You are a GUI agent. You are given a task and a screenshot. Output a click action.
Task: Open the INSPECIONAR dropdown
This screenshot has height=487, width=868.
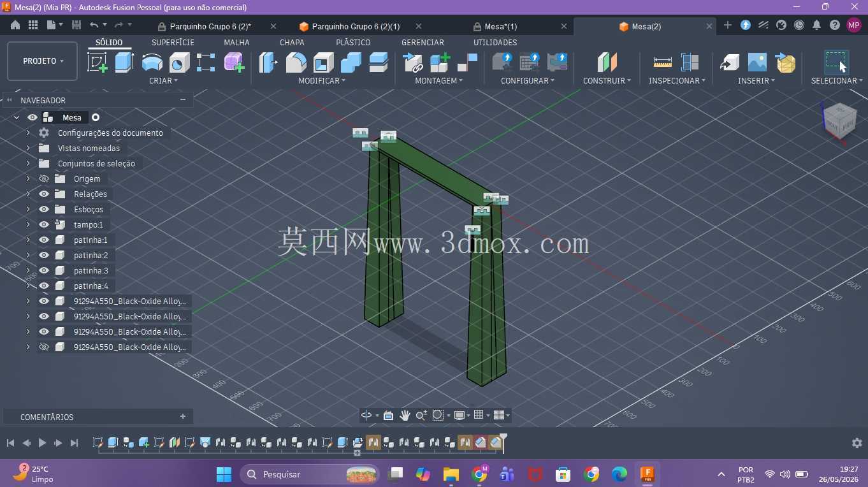point(677,81)
